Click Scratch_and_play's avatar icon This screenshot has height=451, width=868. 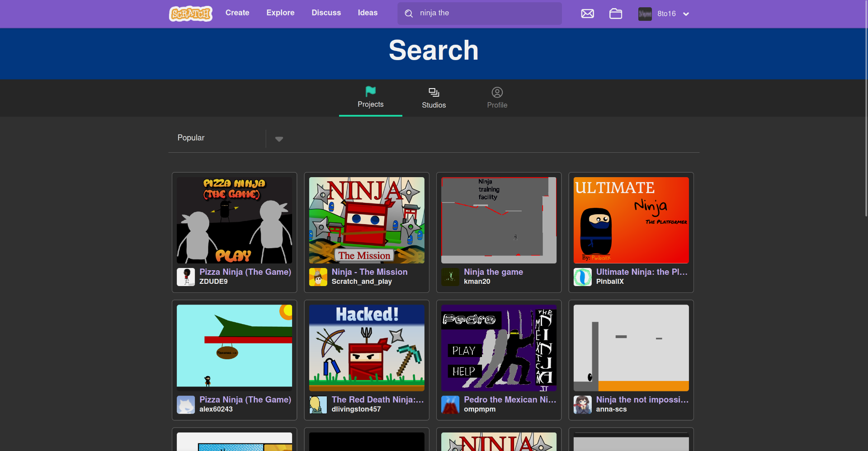[318, 277]
